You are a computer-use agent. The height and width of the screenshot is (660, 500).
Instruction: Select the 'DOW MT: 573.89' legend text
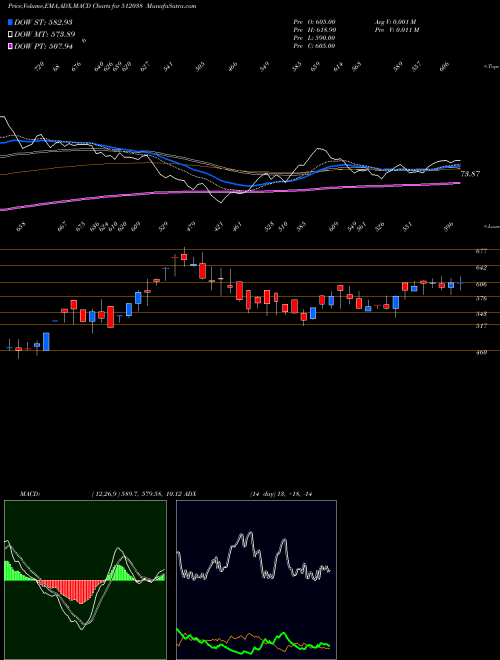pyautogui.click(x=45, y=35)
